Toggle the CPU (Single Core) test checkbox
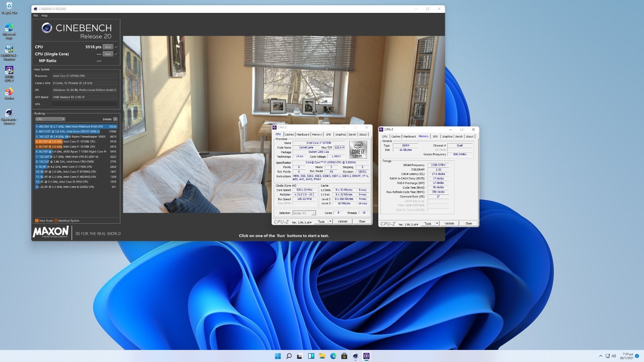Viewport: 644px width, 362px height. coord(116,53)
